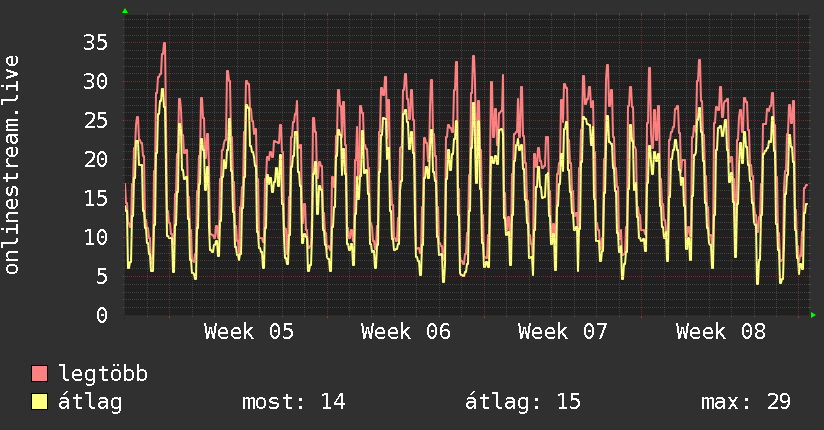Click the 35 y-axis tick label

pyautogui.click(x=96, y=43)
